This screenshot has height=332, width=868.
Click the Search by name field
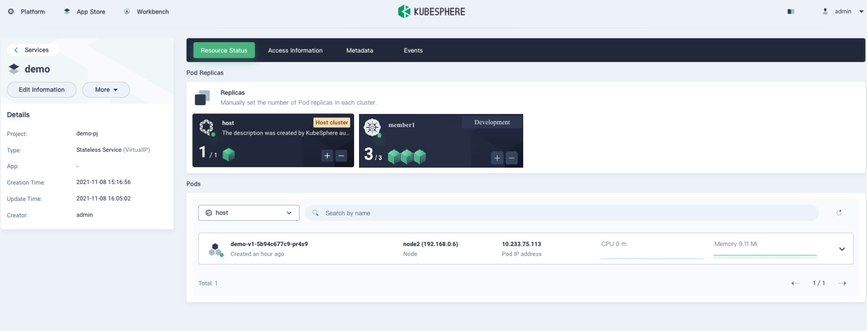[564, 213]
